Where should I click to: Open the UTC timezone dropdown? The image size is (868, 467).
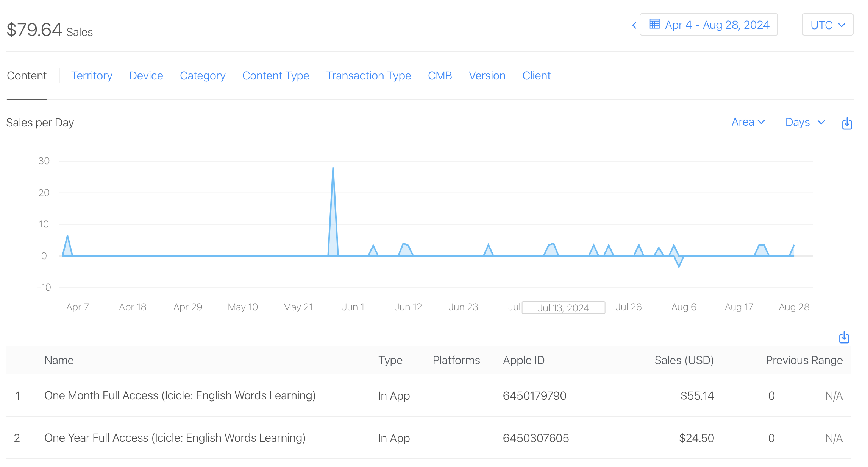[x=827, y=25]
